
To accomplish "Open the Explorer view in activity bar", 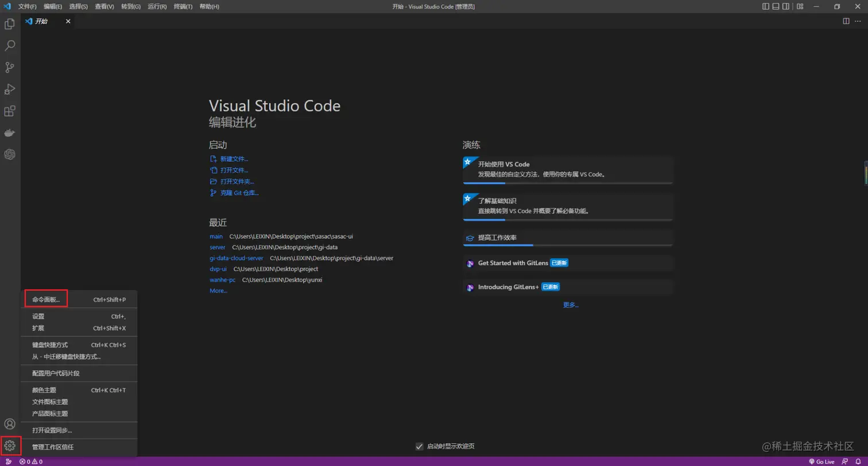I will 10,24.
